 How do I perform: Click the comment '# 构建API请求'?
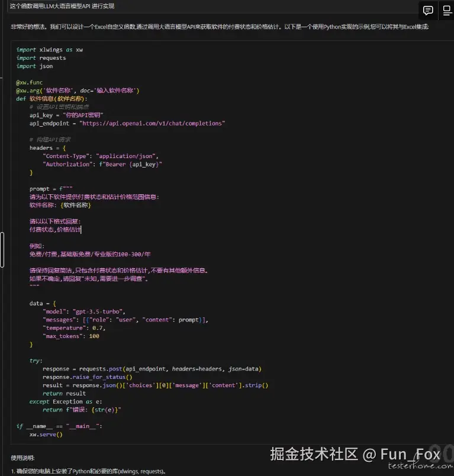click(x=50, y=140)
